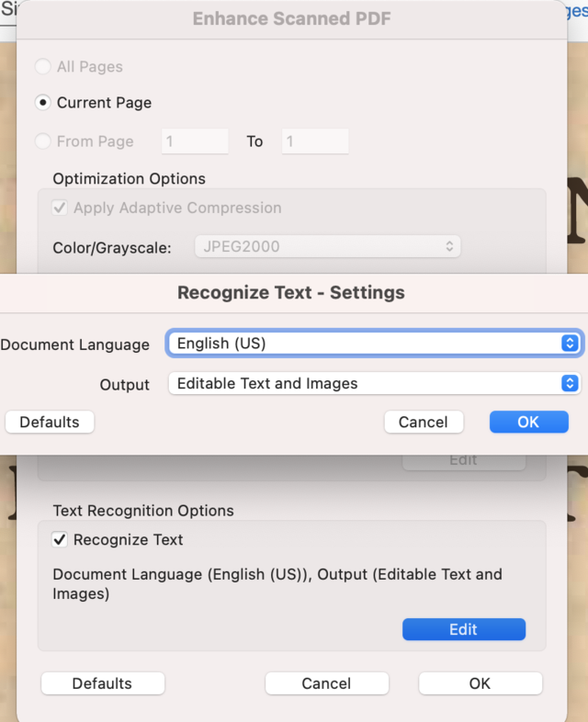The image size is (588, 722).
Task: Confirm Enhance Scanned PDF with OK
Action: pyautogui.click(x=480, y=683)
